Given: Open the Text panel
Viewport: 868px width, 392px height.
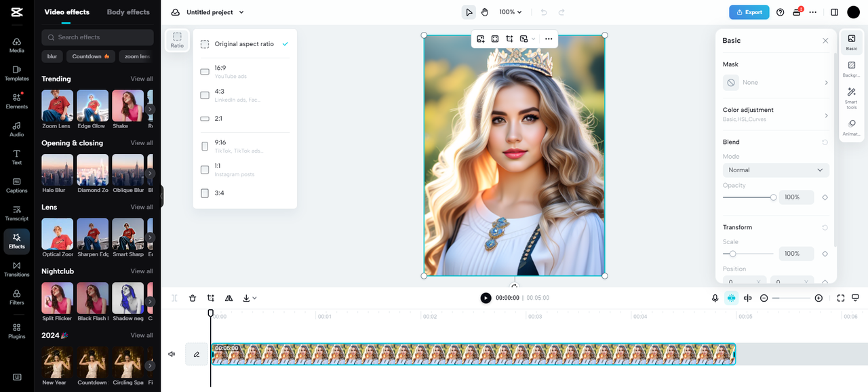Looking at the screenshot, I should click(x=17, y=157).
